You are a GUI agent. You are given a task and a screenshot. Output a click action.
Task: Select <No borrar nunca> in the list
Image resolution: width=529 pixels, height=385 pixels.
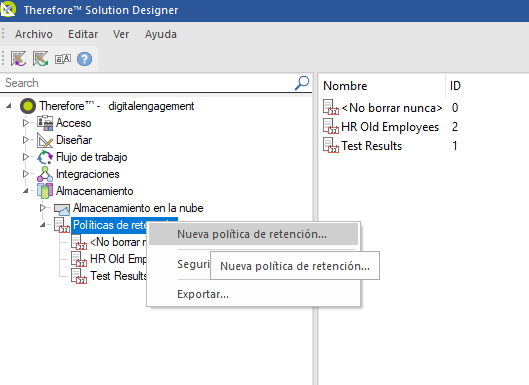click(x=391, y=108)
